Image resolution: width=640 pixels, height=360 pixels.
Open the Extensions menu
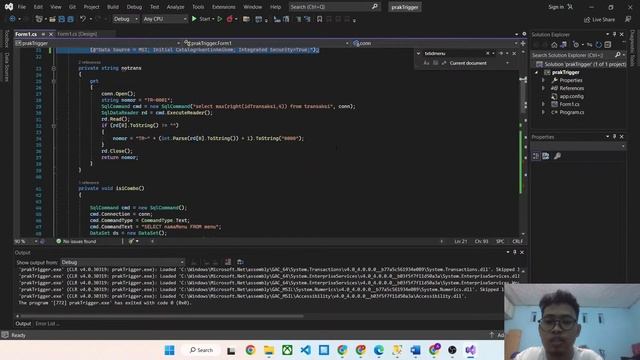tap(224, 7)
